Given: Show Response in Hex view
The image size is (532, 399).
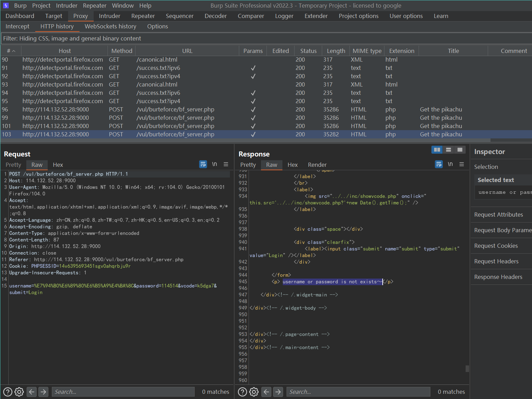Looking at the screenshot, I should click(x=292, y=165).
